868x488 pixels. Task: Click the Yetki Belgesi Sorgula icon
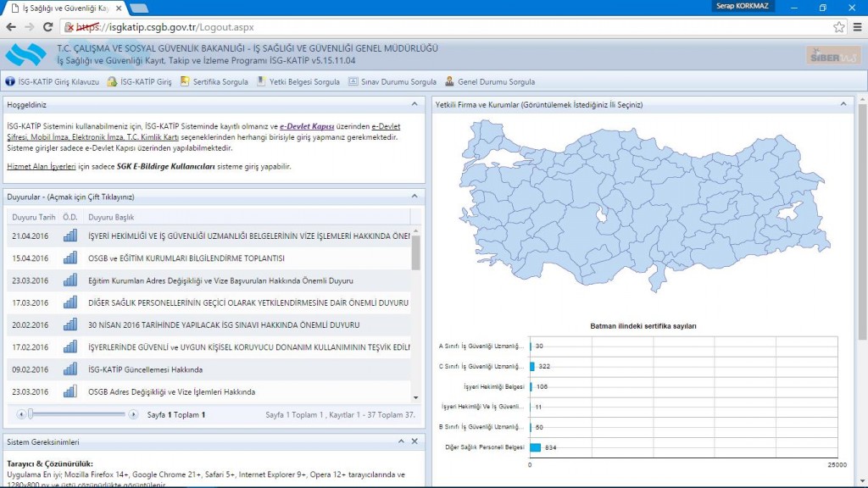(x=261, y=81)
